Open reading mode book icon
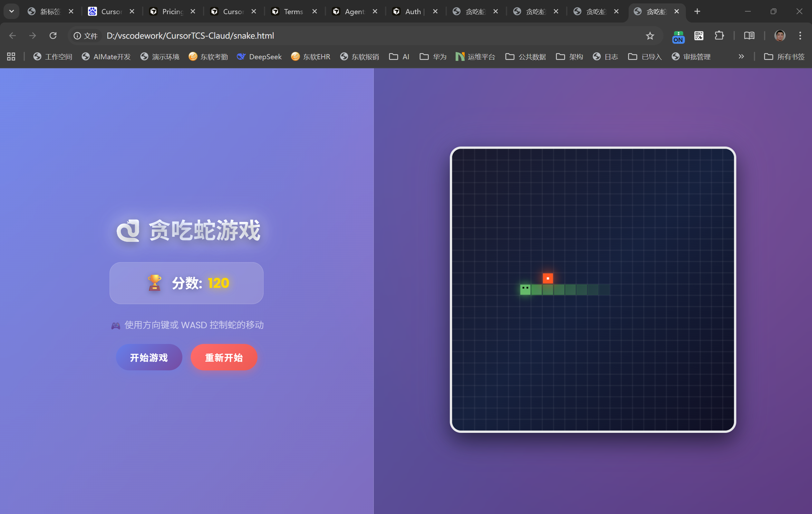Viewport: 812px width, 514px height. 749,36
